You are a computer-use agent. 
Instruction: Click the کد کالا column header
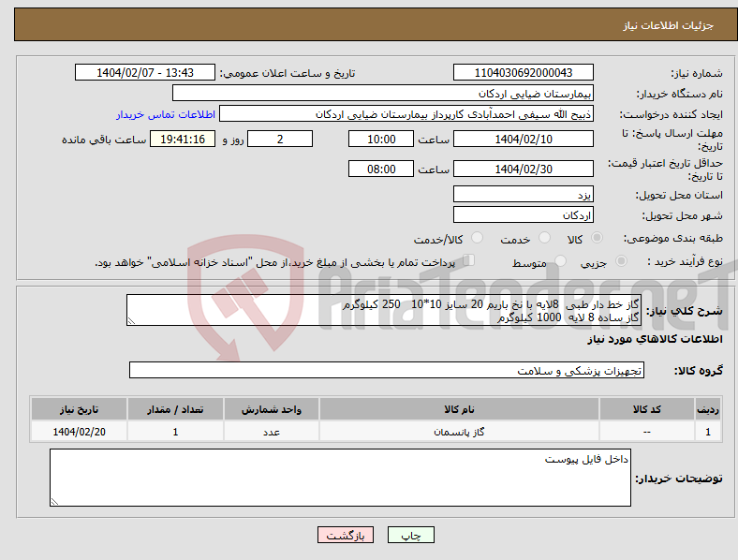pos(647,409)
